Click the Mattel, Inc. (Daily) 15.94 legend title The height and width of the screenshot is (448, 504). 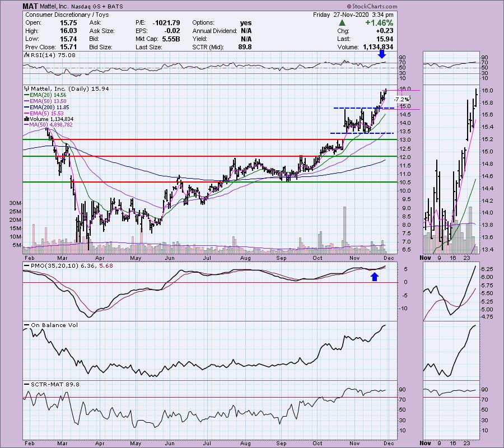point(70,88)
